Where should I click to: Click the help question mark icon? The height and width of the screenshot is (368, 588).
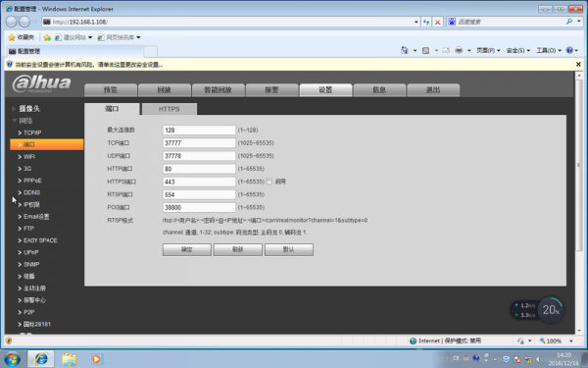point(569,50)
